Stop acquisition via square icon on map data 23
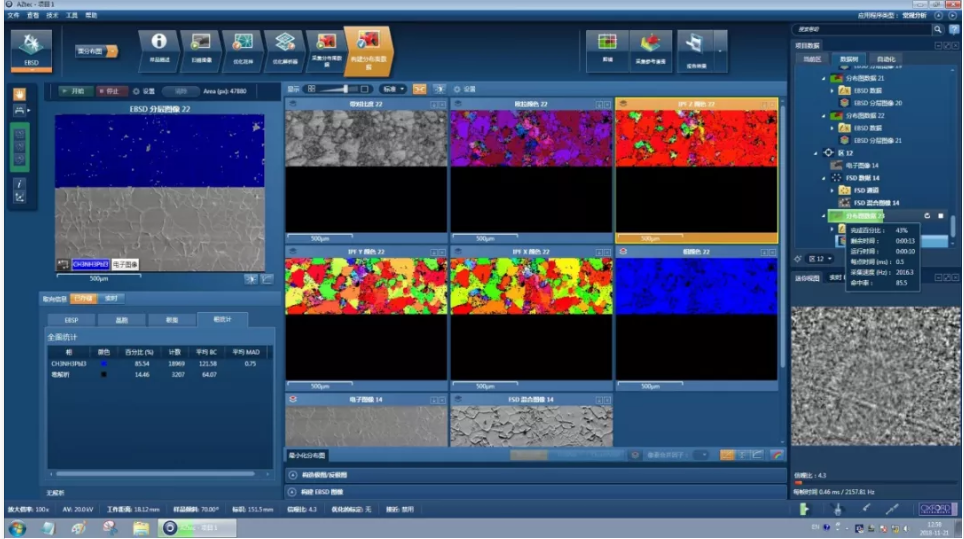Image resolution: width=964 pixels, height=539 pixels. [x=941, y=216]
